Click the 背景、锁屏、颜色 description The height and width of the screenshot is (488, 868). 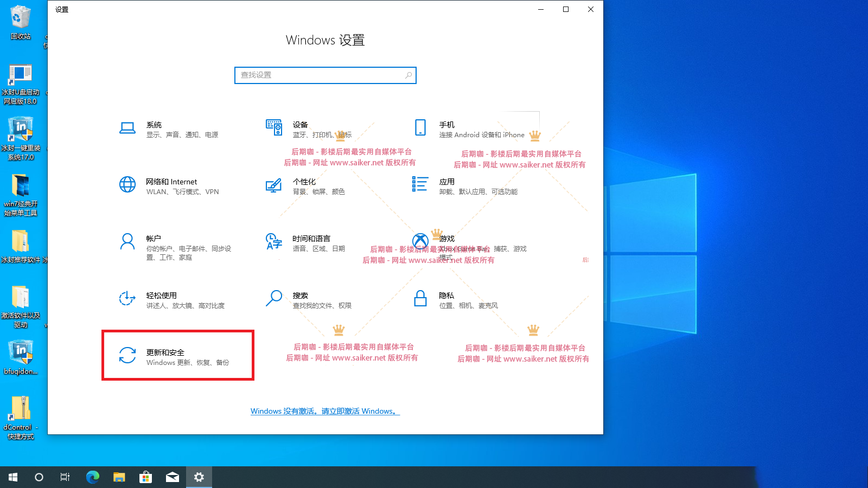tap(319, 192)
